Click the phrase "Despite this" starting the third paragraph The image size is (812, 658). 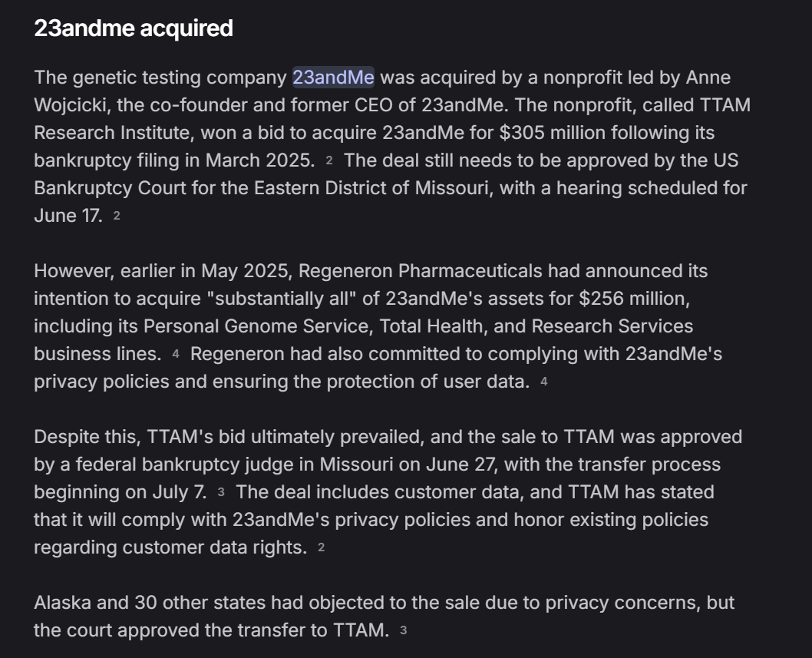tap(87, 437)
